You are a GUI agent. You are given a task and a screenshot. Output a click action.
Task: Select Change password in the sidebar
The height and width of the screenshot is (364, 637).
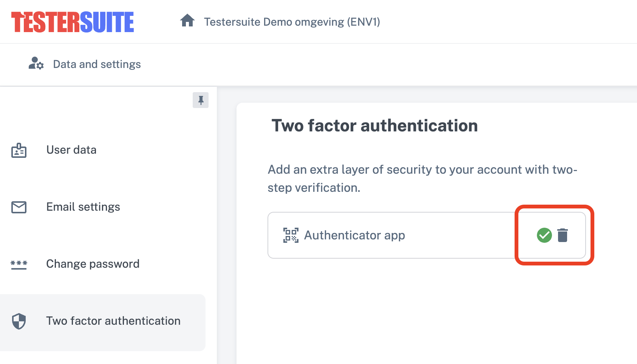93,264
